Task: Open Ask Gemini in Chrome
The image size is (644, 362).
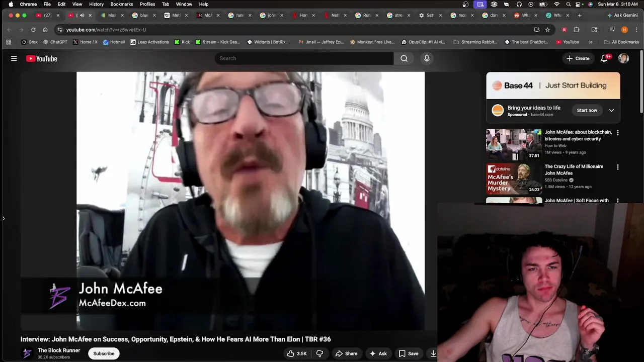Action: tap(622, 15)
